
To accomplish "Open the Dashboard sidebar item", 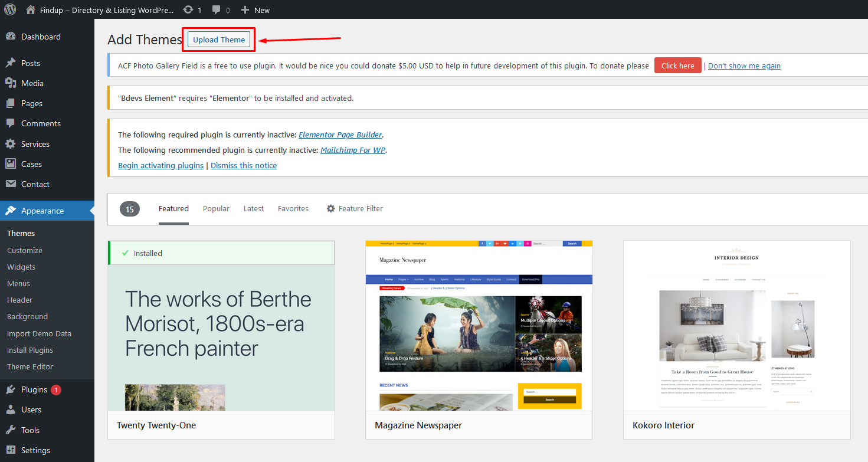I will tap(40, 37).
